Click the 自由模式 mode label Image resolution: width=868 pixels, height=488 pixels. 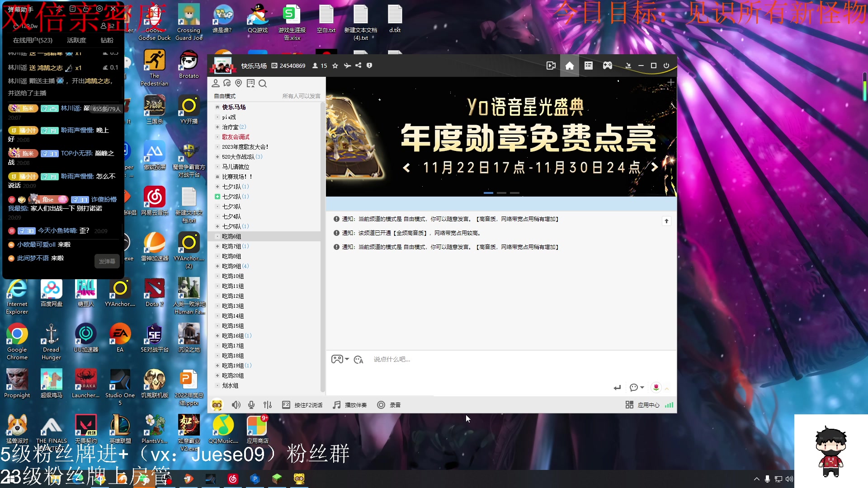[225, 96]
